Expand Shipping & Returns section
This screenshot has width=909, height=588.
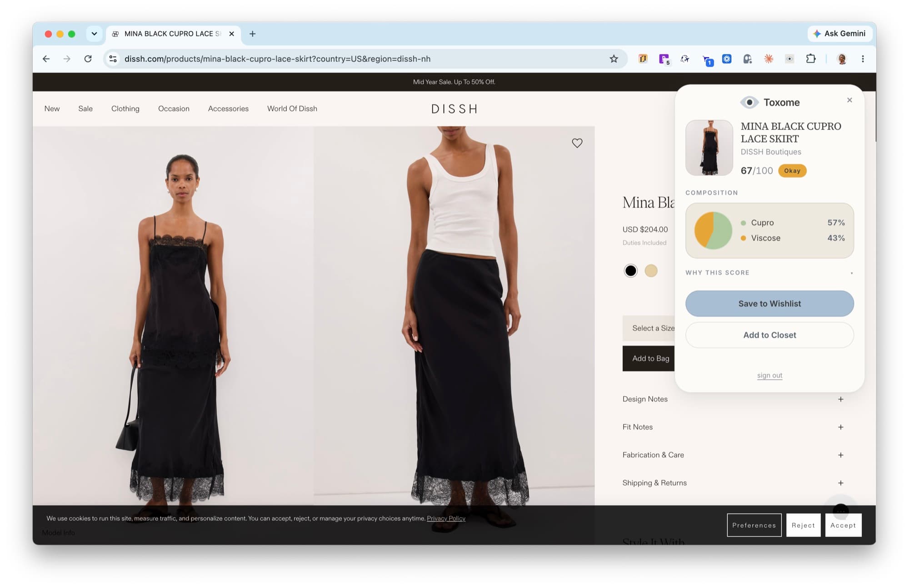[x=733, y=483]
